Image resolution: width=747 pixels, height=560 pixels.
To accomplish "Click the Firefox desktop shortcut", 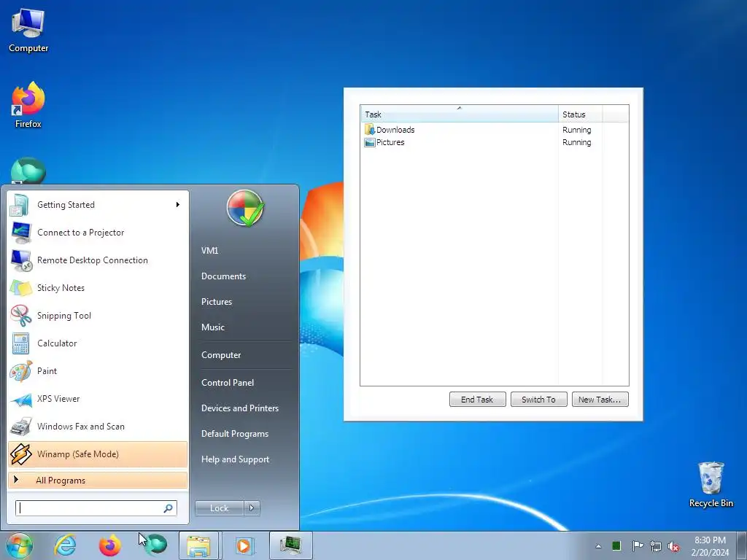I will tap(28, 105).
